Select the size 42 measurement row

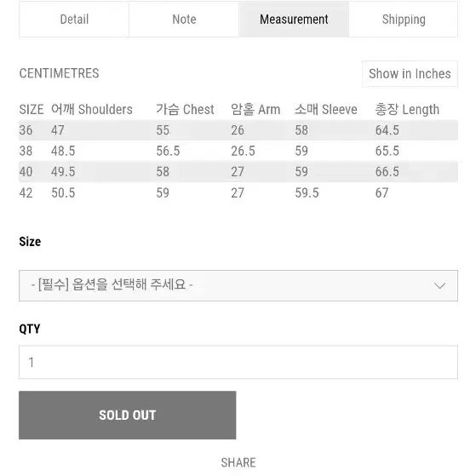(238, 192)
